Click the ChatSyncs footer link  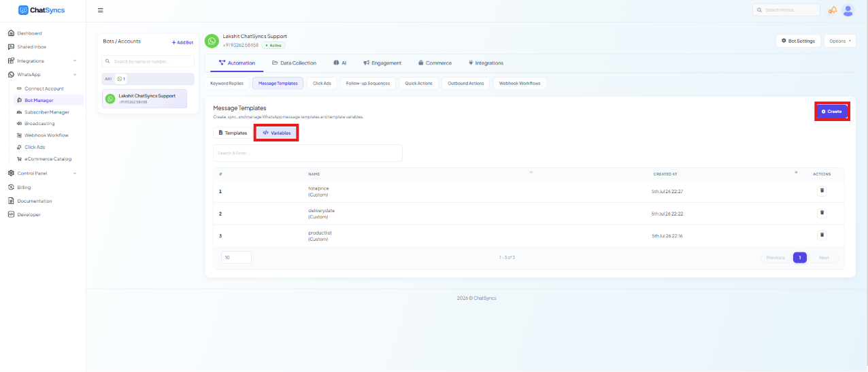point(485,298)
